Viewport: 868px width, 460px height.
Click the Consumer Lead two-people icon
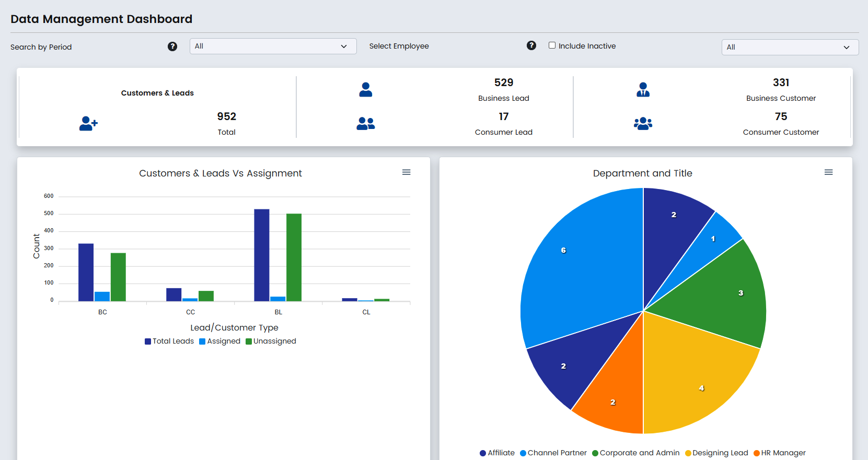366,124
